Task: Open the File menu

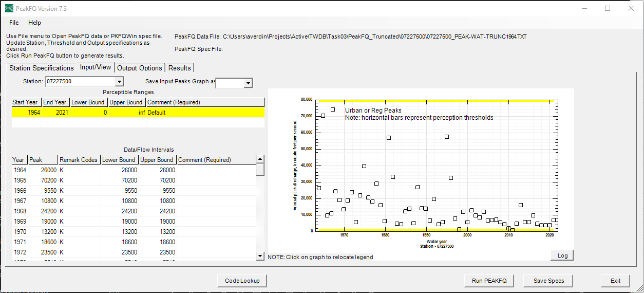Action: (14, 23)
